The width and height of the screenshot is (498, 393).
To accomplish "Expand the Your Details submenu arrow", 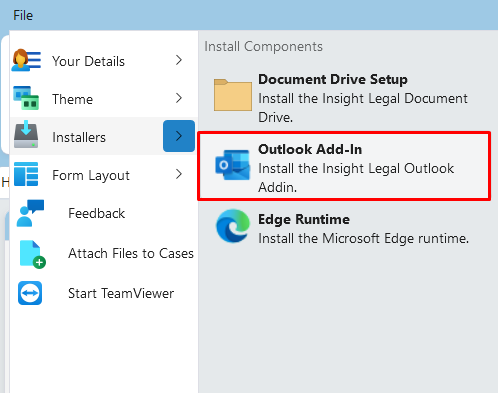I will pos(179,60).
